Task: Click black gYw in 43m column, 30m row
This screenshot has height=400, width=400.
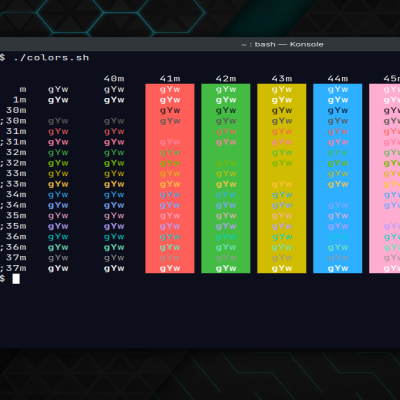Action: tap(282, 110)
